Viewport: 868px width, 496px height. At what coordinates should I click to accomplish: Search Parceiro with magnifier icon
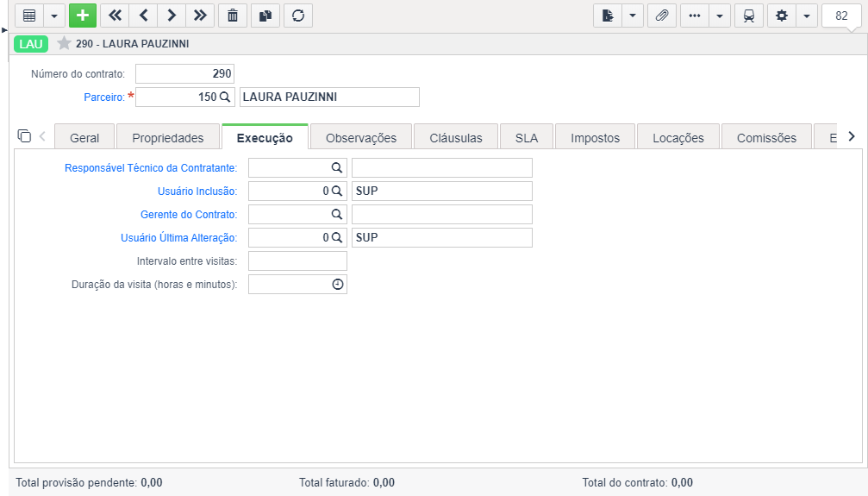tap(225, 97)
